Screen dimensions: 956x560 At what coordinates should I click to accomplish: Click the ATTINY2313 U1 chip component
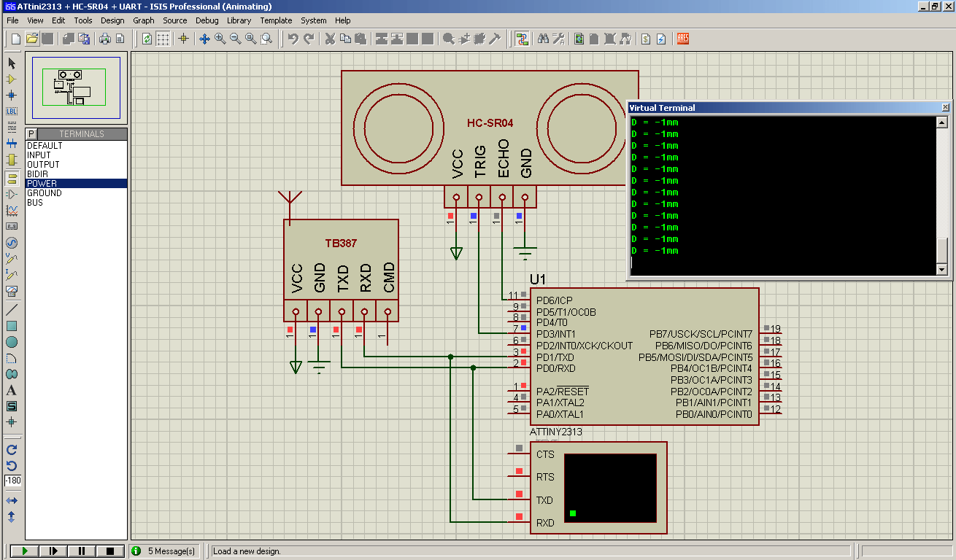coord(644,357)
